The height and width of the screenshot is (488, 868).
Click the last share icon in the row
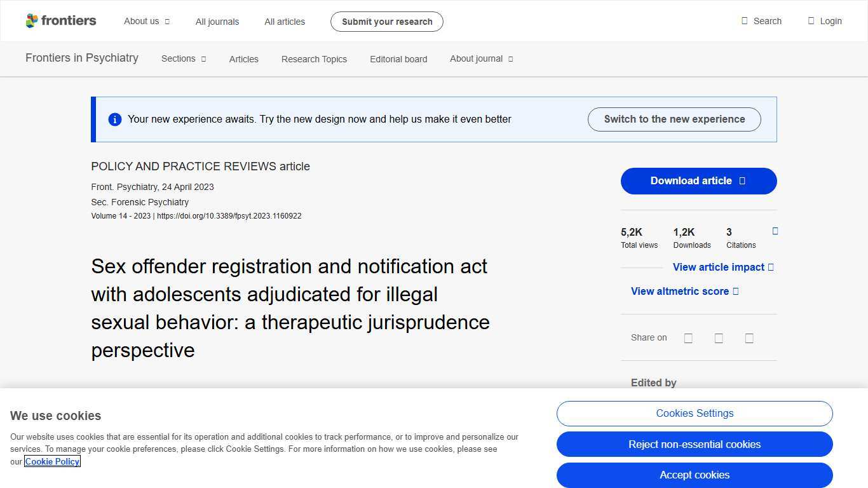tap(749, 337)
